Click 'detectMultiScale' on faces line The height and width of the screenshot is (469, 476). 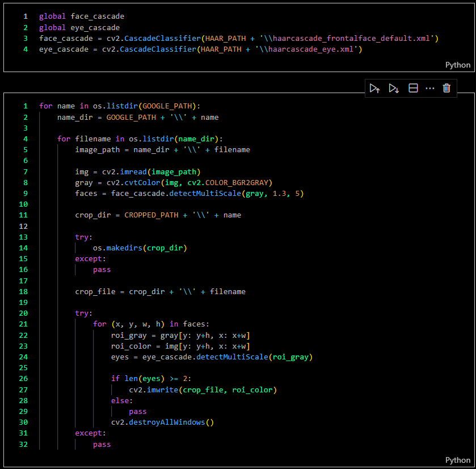click(205, 194)
